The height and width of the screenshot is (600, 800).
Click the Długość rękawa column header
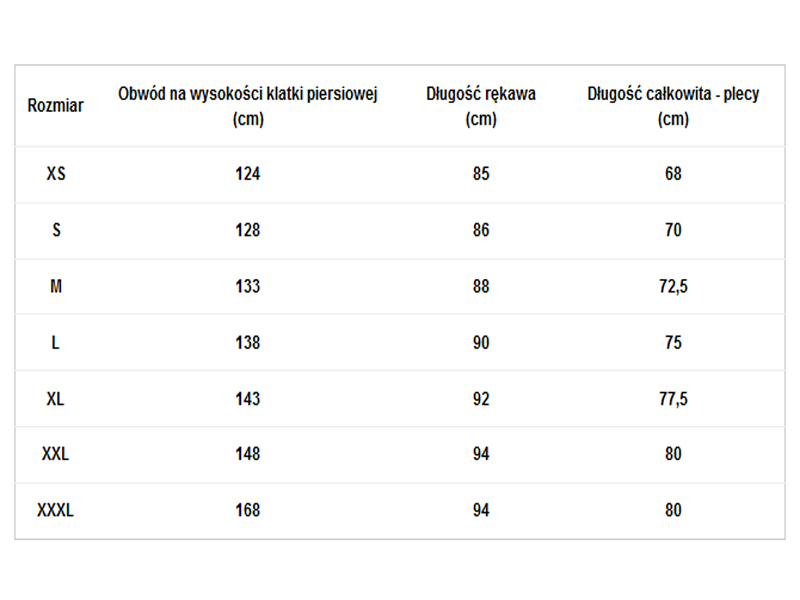click(x=481, y=106)
